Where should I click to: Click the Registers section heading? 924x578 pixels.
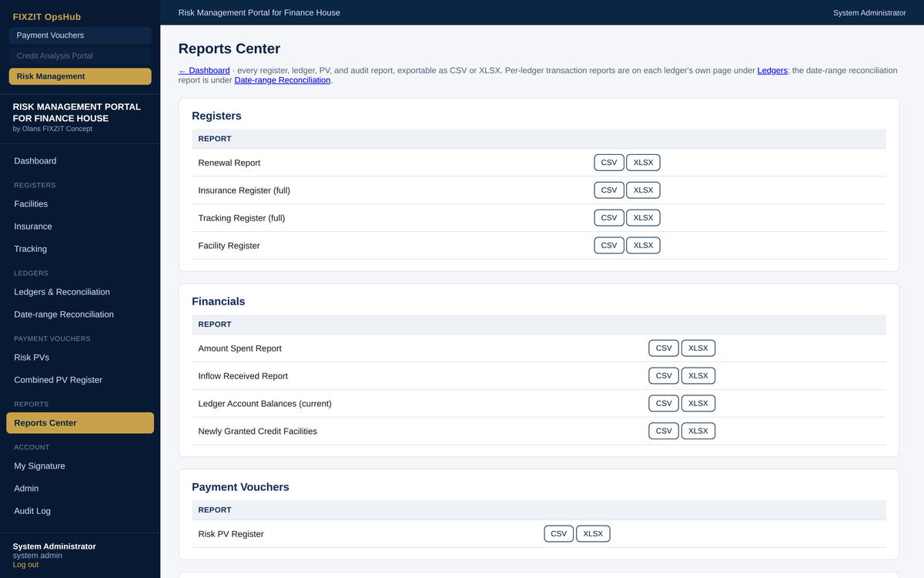tap(216, 116)
